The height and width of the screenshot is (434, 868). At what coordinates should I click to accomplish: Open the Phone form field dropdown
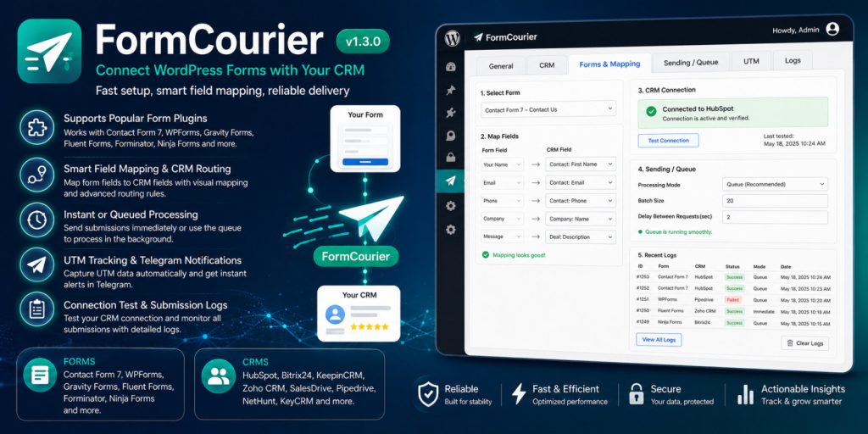point(502,200)
